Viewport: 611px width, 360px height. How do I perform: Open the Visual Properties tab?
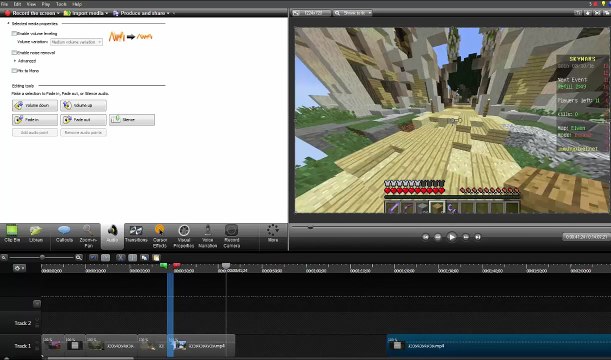click(184, 236)
